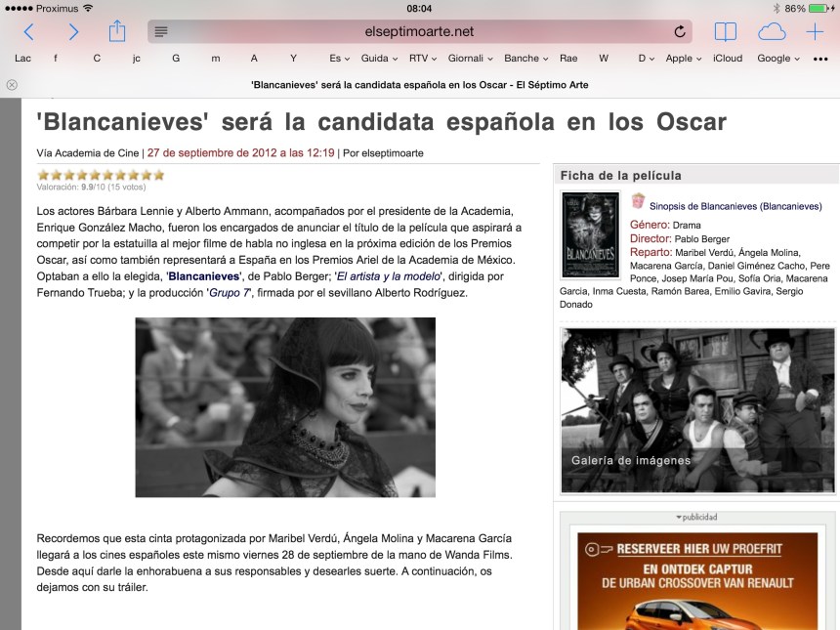The image size is (840, 630).
Task: Go forward to the next page
Action: [73, 32]
